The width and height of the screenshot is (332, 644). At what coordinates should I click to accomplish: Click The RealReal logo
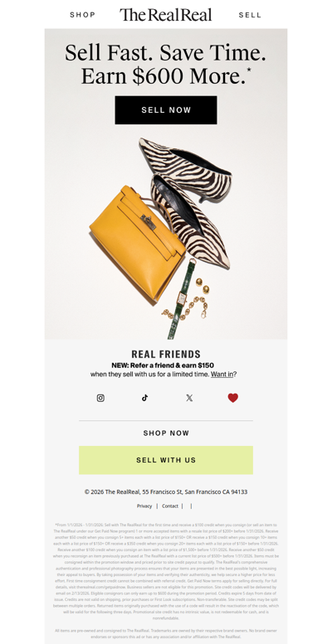pos(166,15)
